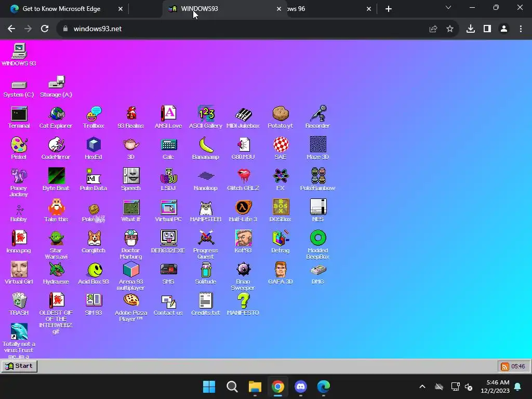This screenshot has width=532, height=399.
Task: Open Virtual PC icon
Action: point(168,211)
